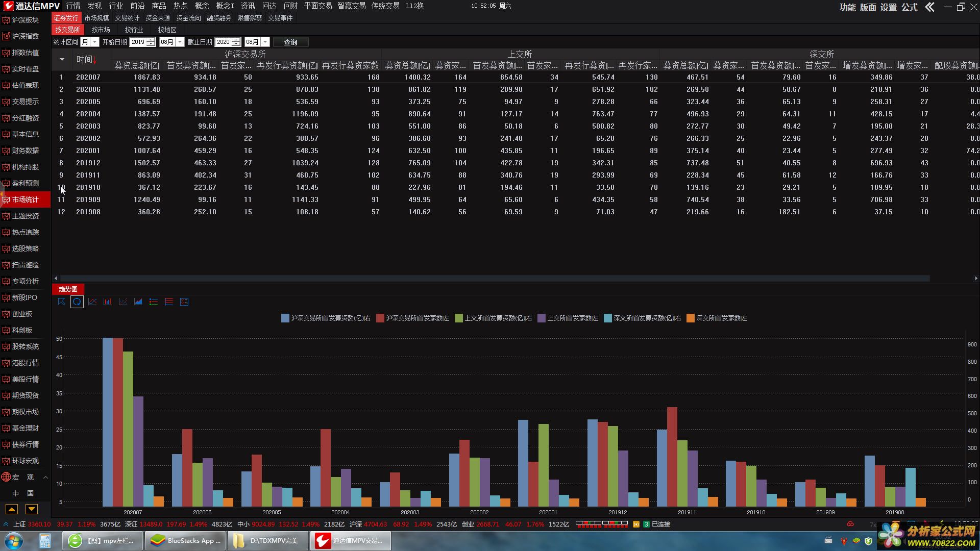This screenshot has height=551, width=980.
Task: Click right arrow of horizontal scrollbar
Action: (975, 279)
